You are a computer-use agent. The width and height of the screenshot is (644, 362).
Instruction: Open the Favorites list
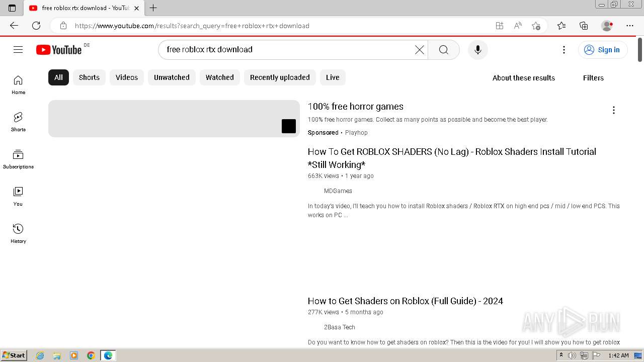pyautogui.click(x=561, y=26)
